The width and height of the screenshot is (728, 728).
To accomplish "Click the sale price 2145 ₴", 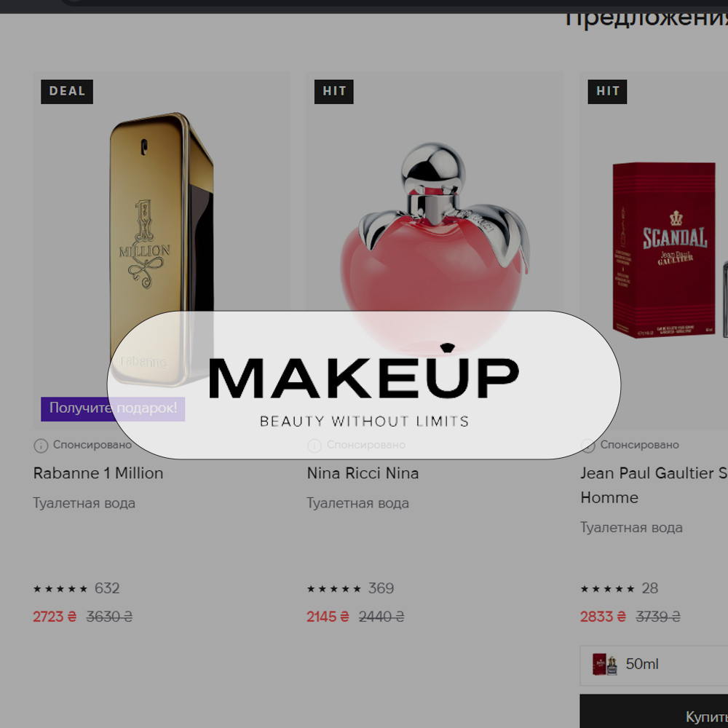I will tap(328, 617).
